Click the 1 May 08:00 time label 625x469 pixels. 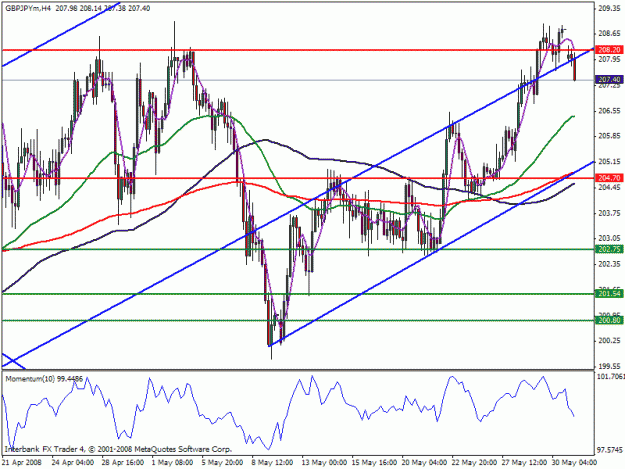coord(173,463)
